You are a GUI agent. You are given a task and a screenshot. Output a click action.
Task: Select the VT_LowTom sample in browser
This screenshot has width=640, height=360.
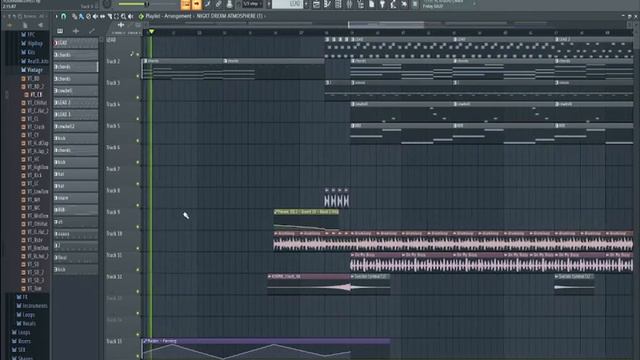click(x=36, y=191)
